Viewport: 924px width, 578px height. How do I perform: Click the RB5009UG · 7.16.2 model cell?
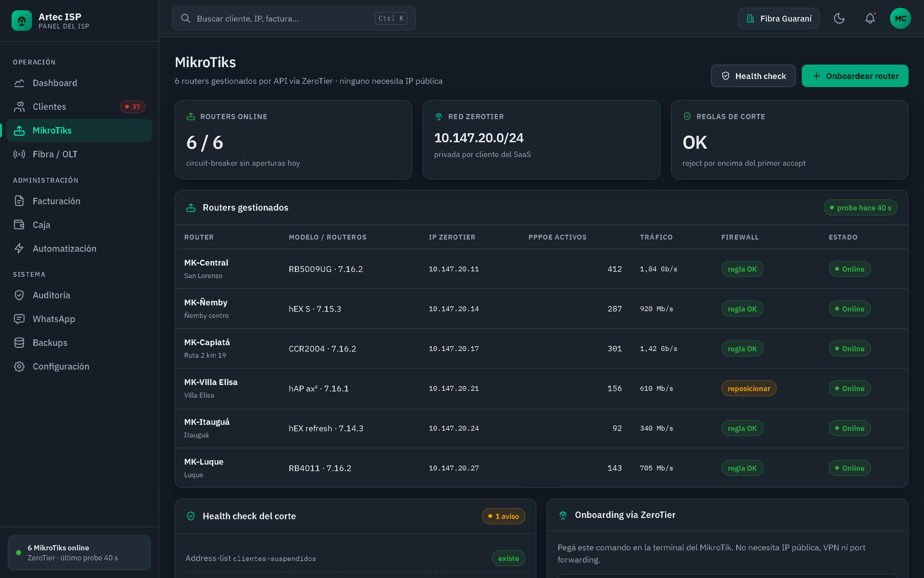pyautogui.click(x=326, y=269)
